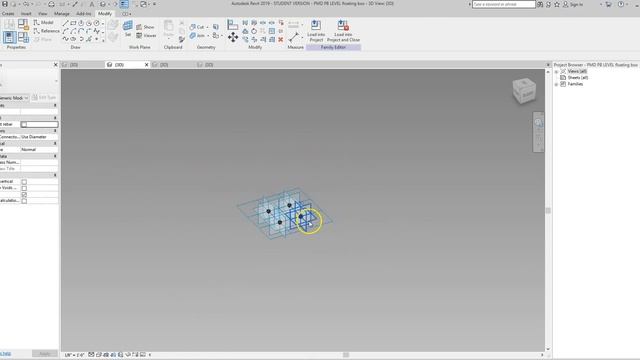640x360 pixels.
Task: Close the Properties palette
Action: tap(56, 64)
